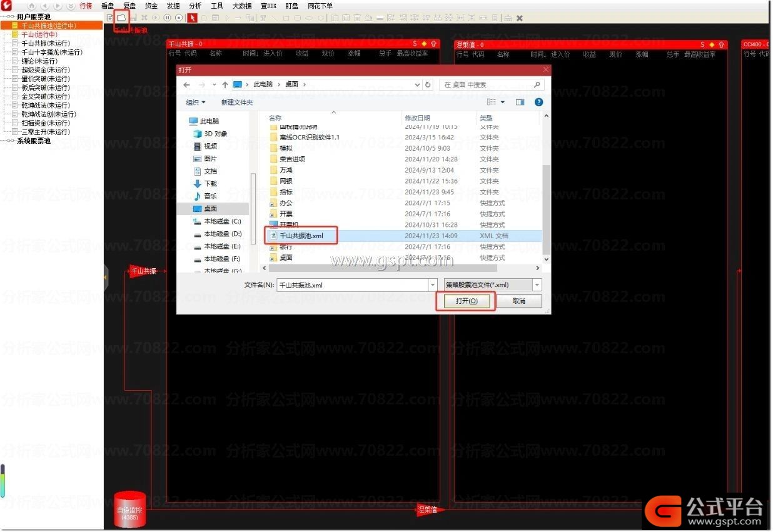This screenshot has width=773, height=532.
Task: Select 本地磁盘 (C:) in the navigation pane
Action: (x=217, y=221)
